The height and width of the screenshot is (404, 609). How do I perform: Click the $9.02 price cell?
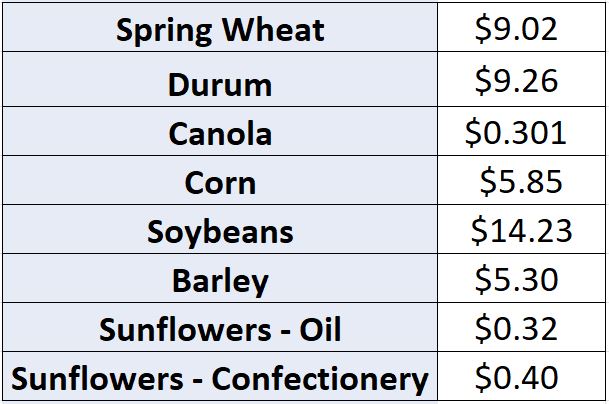click(522, 27)
